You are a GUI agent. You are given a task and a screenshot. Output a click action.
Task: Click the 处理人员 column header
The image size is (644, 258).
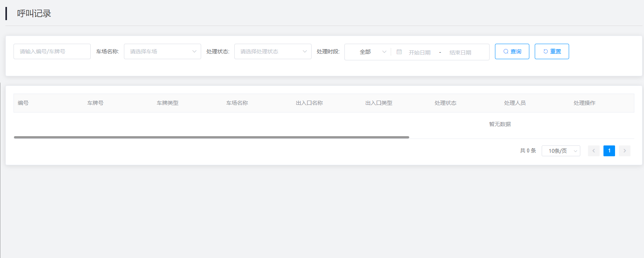(x=515, y=103)
